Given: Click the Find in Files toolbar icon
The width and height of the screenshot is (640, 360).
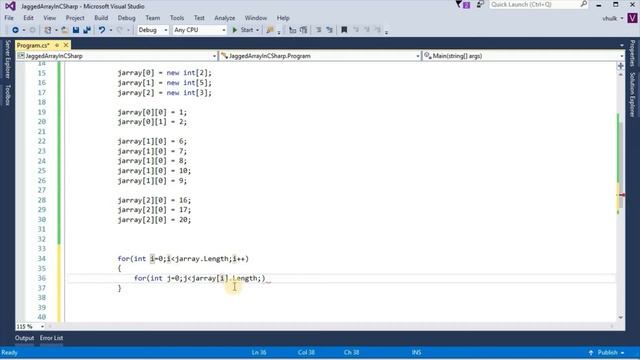Looking at the screenshot, I should pyautogui.click(x=270, y=30).
